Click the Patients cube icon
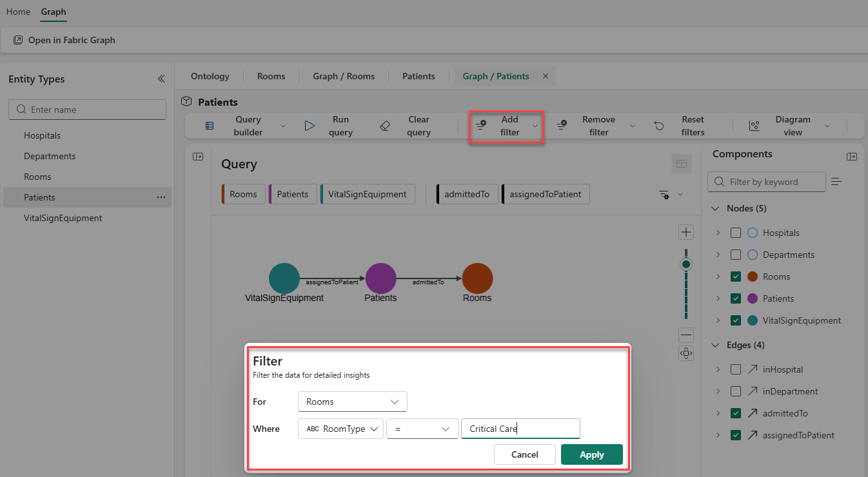Screen dimensions: 868x477 tap(186, 102)
